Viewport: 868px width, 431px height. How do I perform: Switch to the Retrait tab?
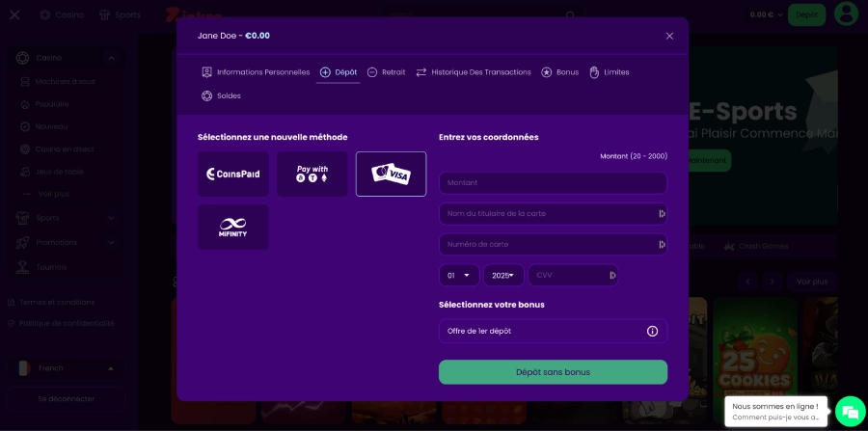(387, 72)
